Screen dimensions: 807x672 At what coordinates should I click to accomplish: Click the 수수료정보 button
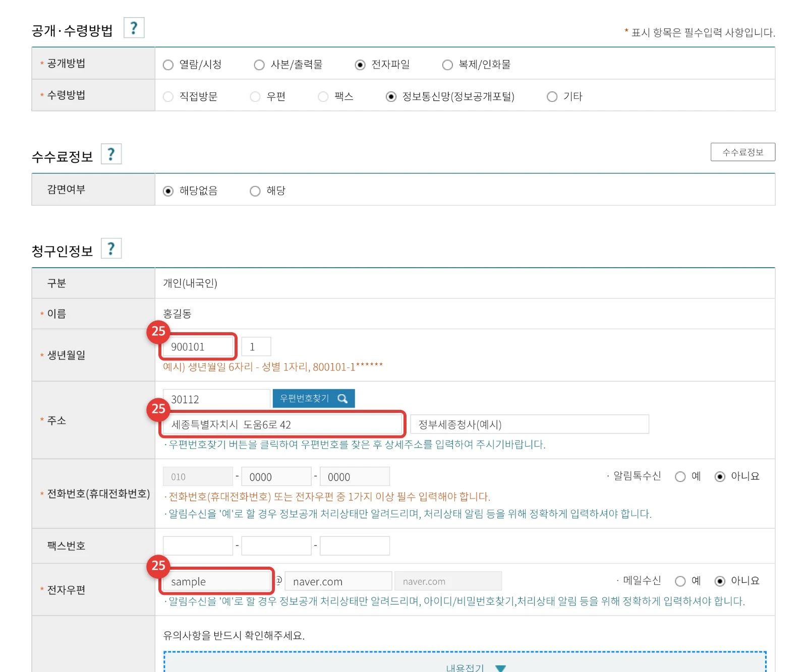pos(743,152)
